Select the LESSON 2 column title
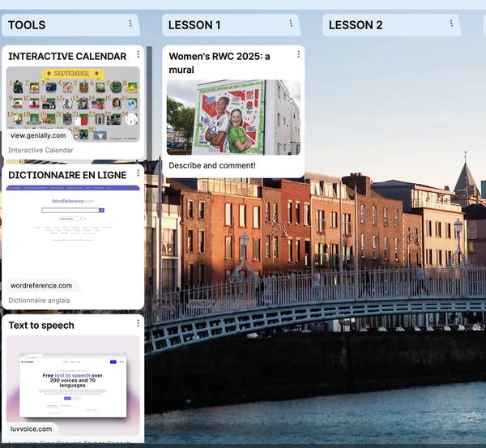Image resolution: width=486 pixels, height=448 pixels. pyautogui.click(x=356, y=25)
